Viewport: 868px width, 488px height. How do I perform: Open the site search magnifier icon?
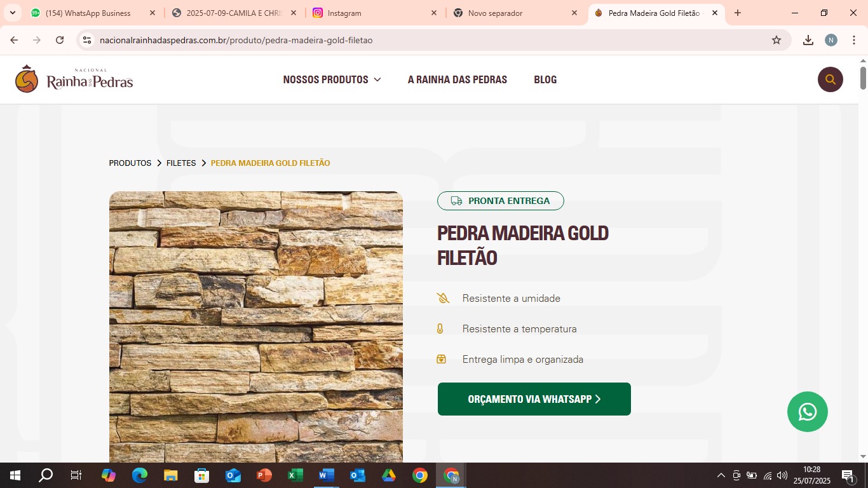point(830,79)
